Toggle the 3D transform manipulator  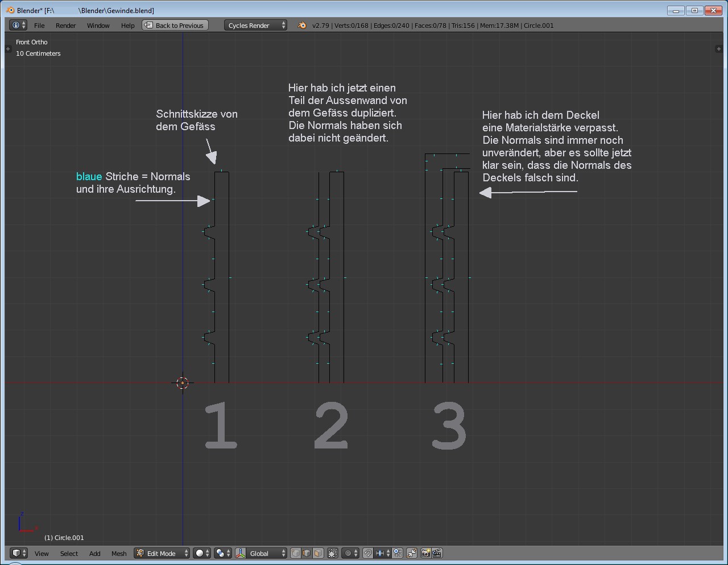(x=241, y=553)
